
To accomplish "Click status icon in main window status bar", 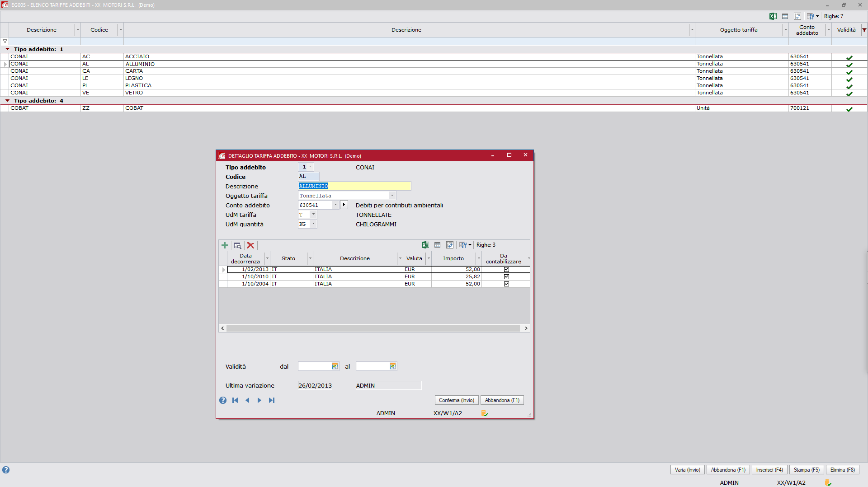I will [828, 483].
